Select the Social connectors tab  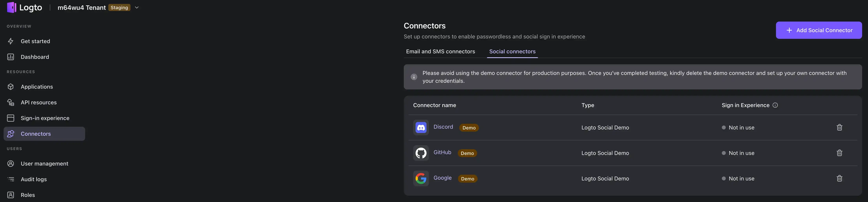pyautogui.click(x=512, y=52)
